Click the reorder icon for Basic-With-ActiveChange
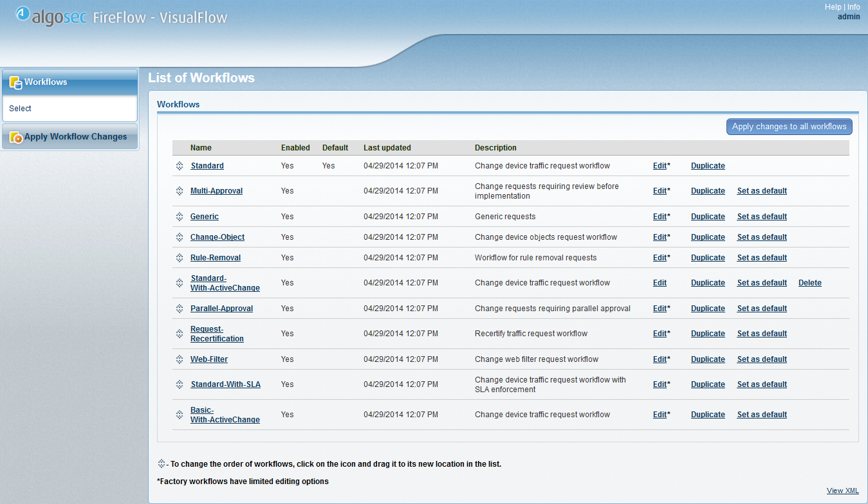Screen dimensions: 868x504 click(x=180, y=414)
